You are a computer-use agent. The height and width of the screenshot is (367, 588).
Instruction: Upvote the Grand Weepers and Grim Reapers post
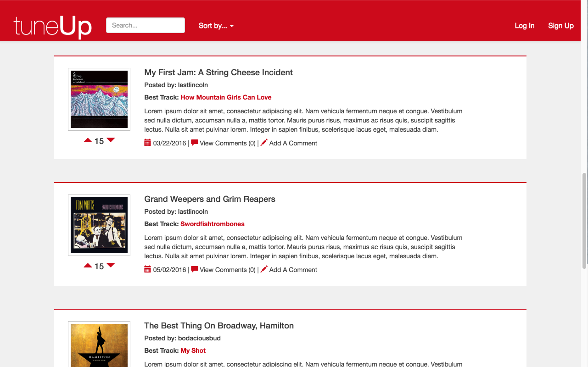(88, 266)
